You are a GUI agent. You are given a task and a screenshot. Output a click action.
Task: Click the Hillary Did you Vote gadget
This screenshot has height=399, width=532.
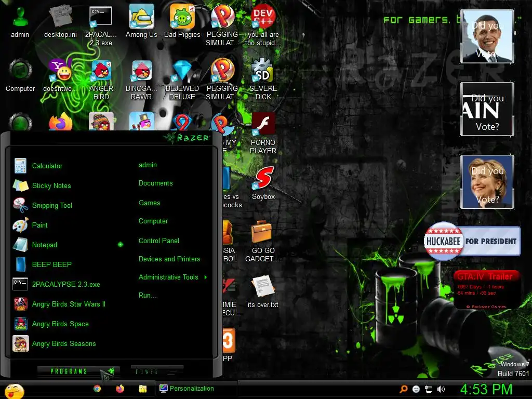point(487,181)
